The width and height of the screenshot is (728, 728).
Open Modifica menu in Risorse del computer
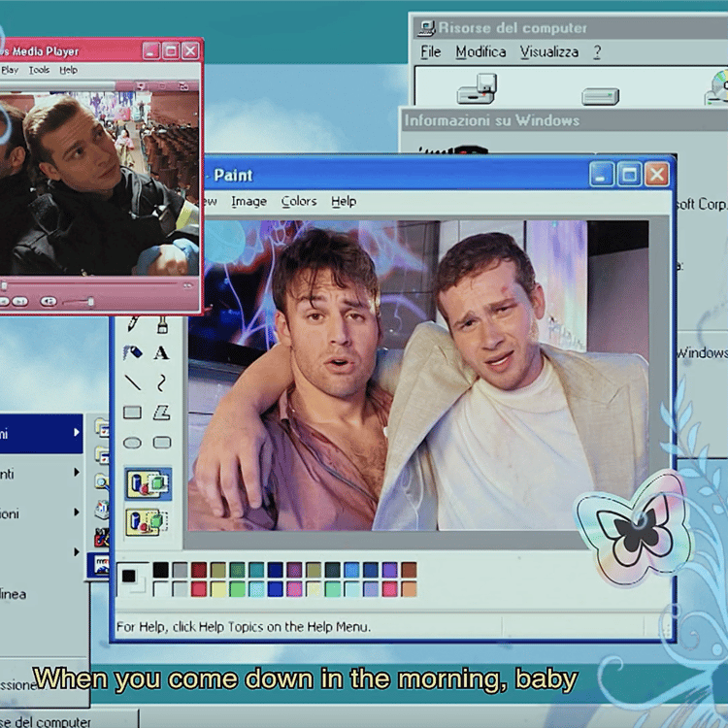480,51
